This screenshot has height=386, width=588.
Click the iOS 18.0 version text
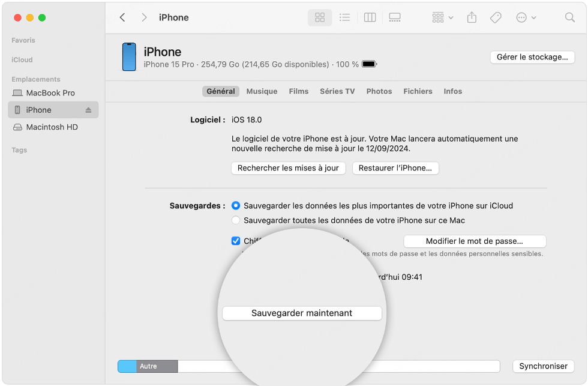pos(247,119)
